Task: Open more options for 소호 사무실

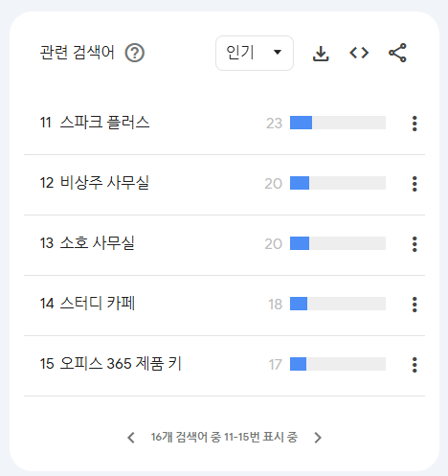Action: click(x=414, y=244)
